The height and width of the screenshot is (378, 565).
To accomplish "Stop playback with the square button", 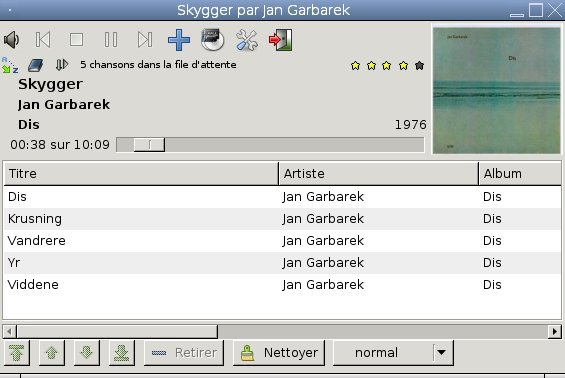I will (x=76, y=40).
